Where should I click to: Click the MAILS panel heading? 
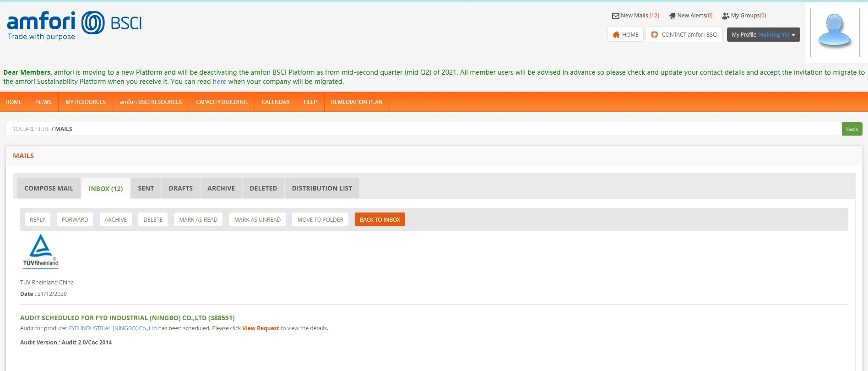tap(23, 156)
